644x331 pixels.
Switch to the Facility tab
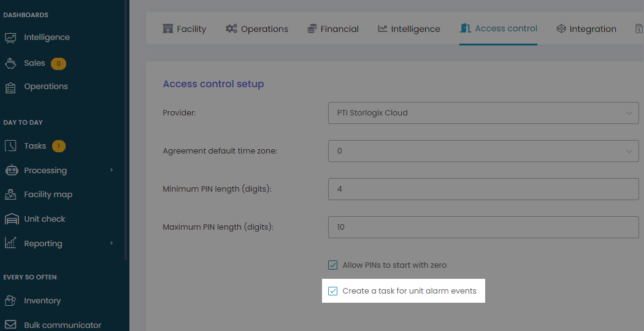(185, 29)
